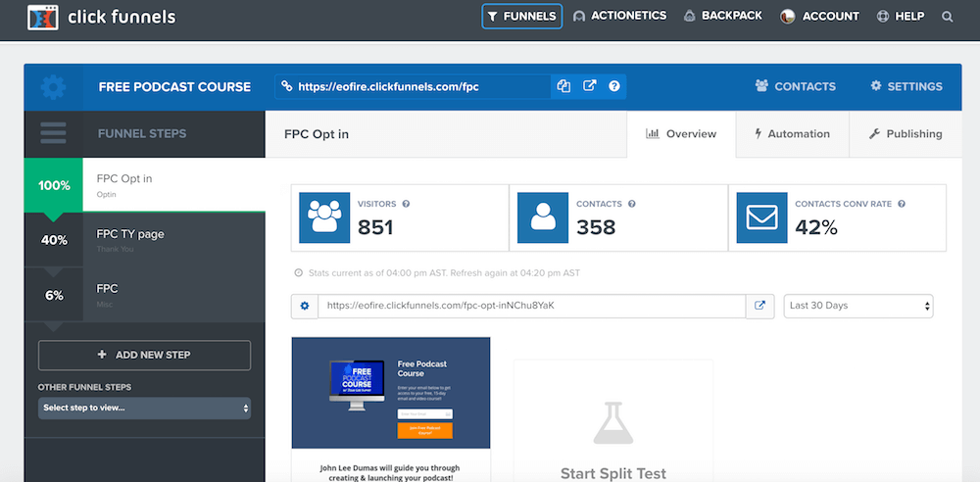Click the 40% badge on FPC TY page
Image resolution: width=980 pixels, height=482 pixels.
pyautogui.click(x=54, y=240)
